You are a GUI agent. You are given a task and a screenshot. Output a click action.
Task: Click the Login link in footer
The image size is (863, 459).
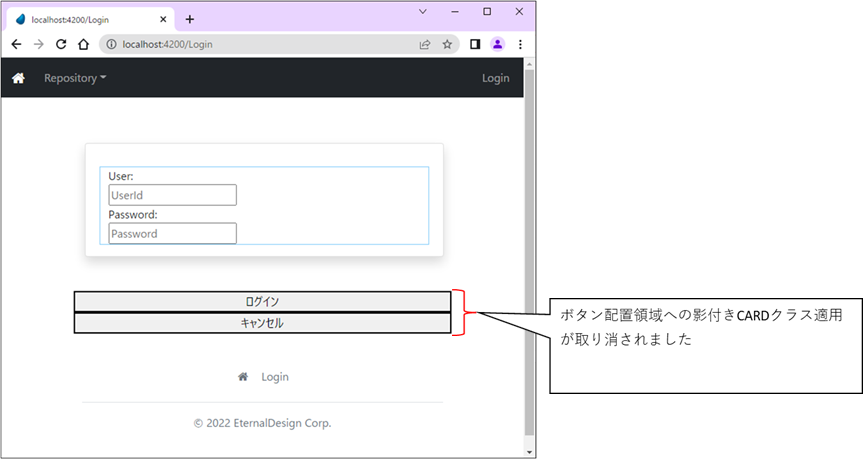click(x=275, y=377)
